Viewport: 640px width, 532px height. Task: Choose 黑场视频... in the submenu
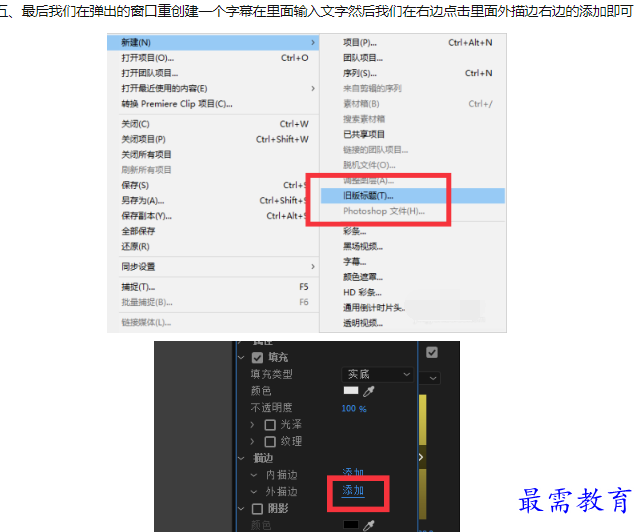tap(413, 247)
